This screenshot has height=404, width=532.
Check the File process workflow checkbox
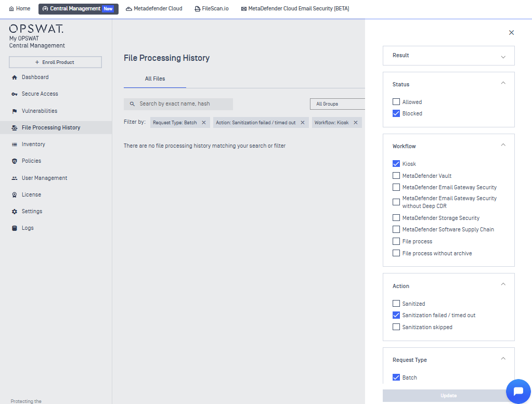point(396,242)
